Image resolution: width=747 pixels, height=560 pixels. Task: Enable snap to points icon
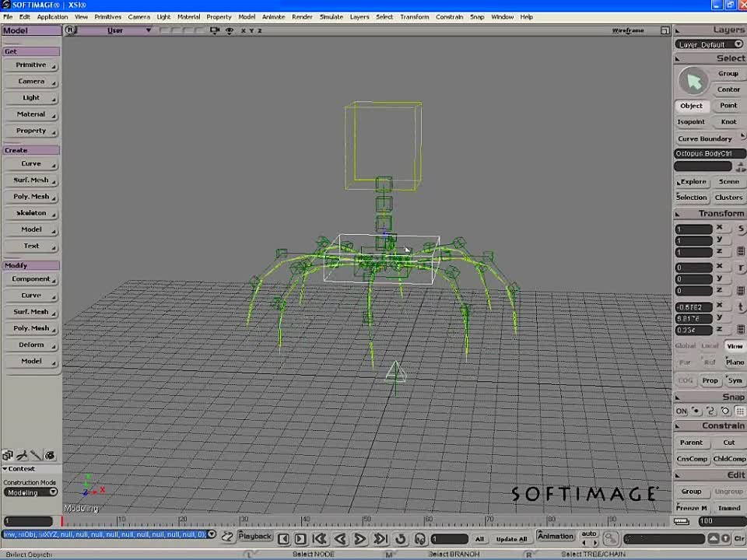[x=696, y=411]
